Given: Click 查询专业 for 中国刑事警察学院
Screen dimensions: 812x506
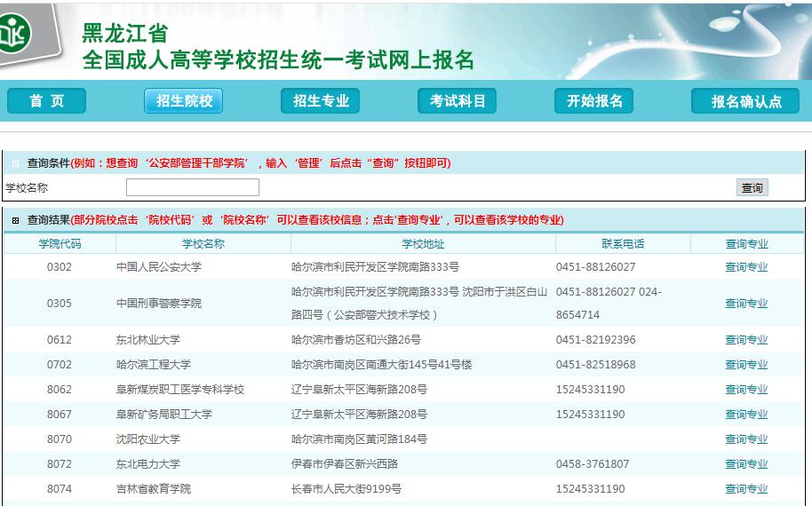Looking at the screenshot, I should tap(746, 304).
